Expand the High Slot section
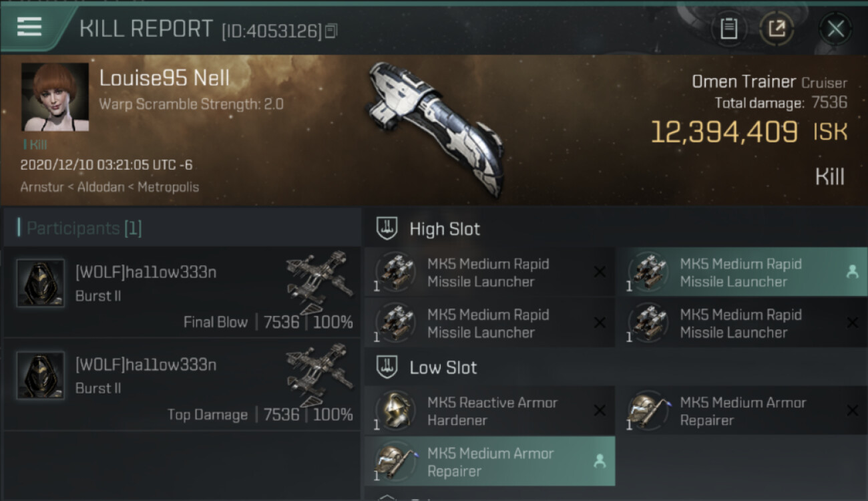The height and width of the screenshot is (501, 868). [x=444, y=229]
